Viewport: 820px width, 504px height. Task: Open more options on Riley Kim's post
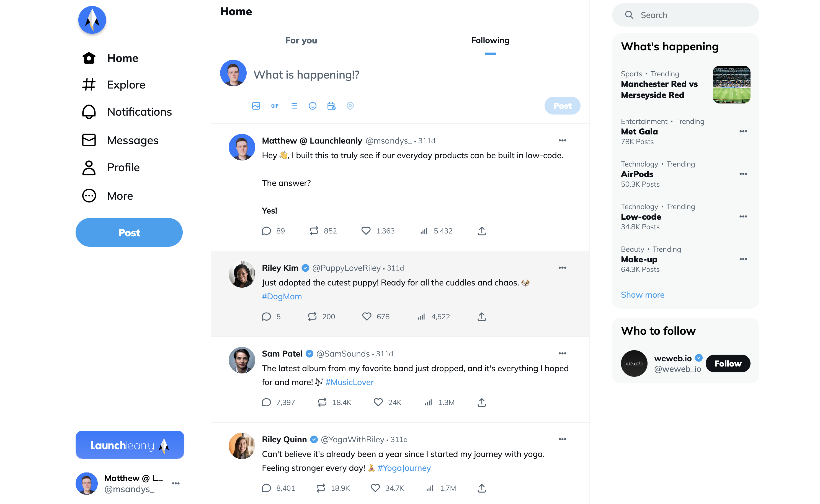tap(562, 268)
